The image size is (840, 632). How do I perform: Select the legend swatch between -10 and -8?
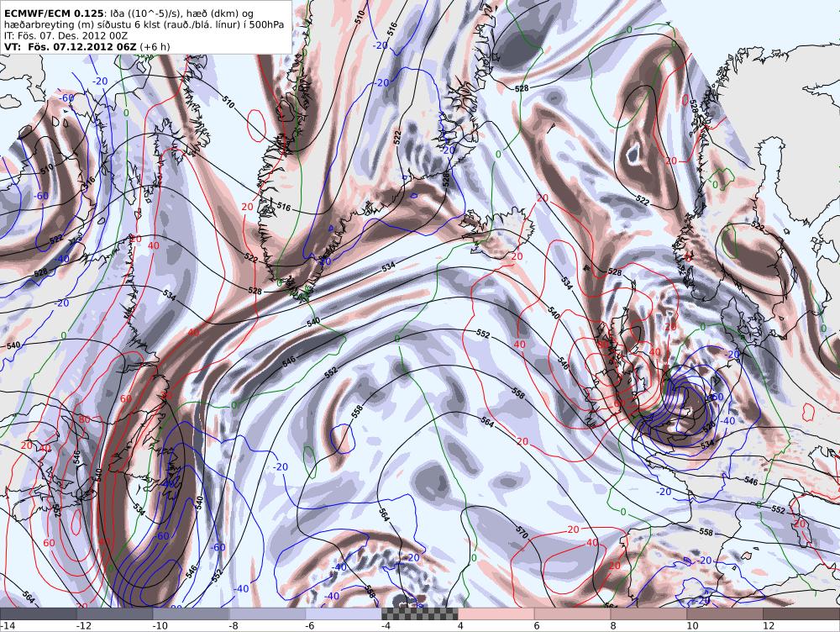pyautogui.click(x=192, y=614)
